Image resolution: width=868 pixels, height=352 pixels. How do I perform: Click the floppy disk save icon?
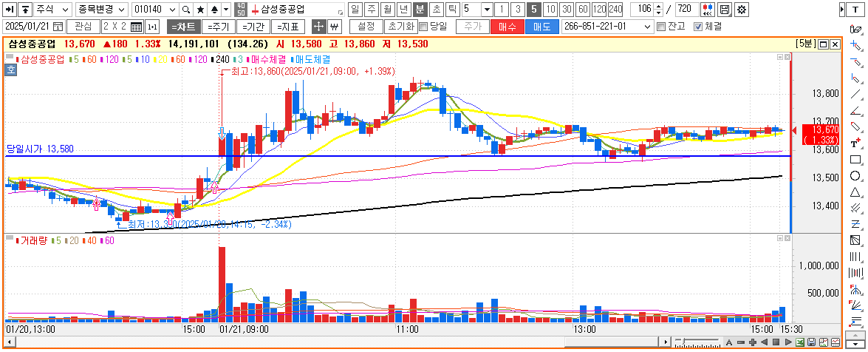point(812,342)
